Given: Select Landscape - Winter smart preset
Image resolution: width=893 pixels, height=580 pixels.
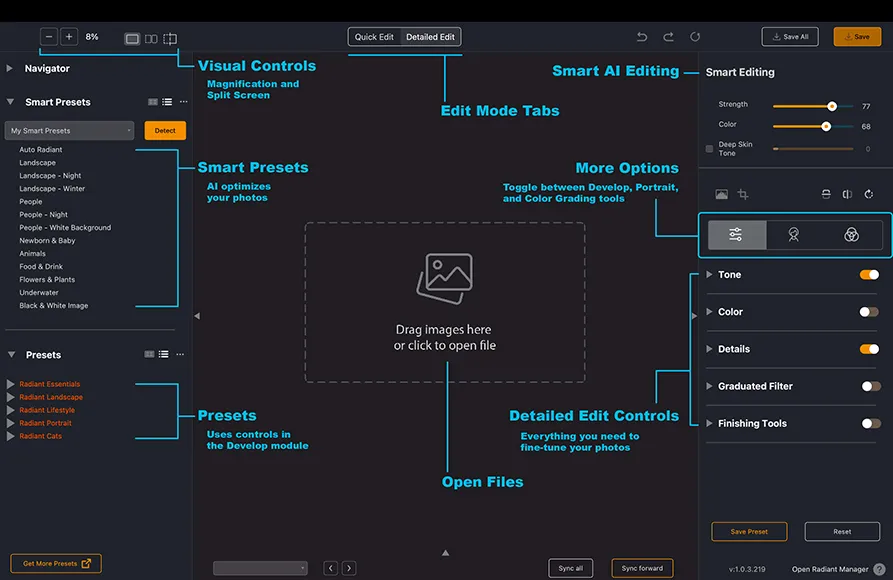Looking at the screenshot, I should (52, 189).
